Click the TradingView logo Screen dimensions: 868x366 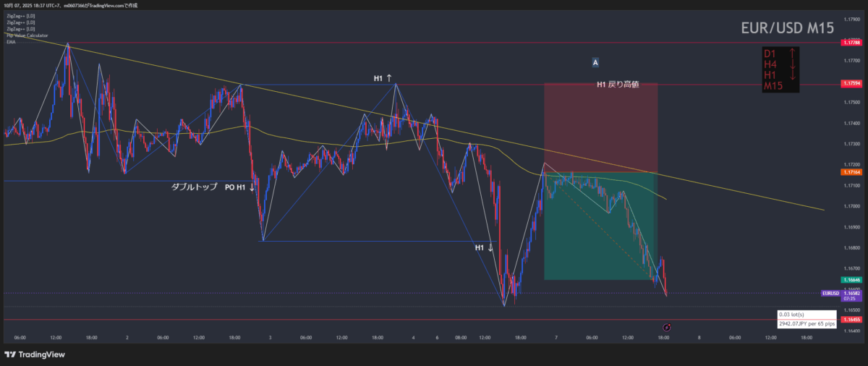[35, 354]
